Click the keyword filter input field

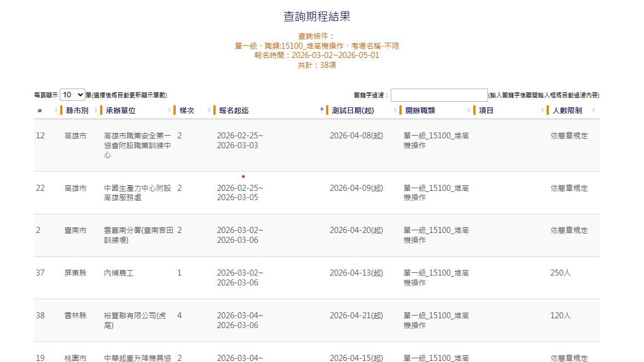tap(439, 95)
